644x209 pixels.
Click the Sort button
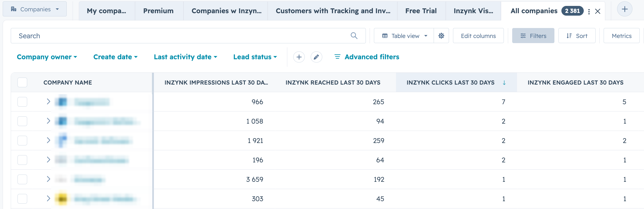[x=577, y=36]
